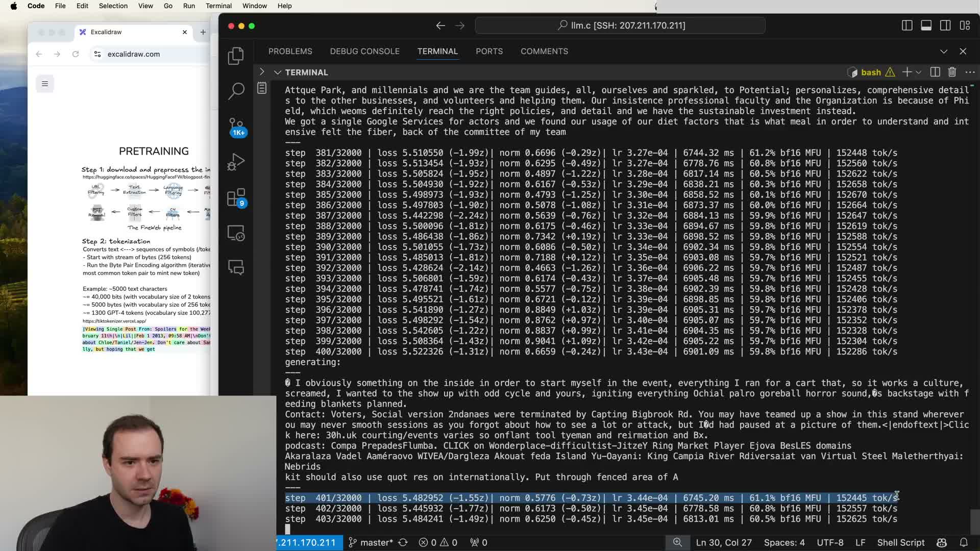Toggle the bottom panel layout button
Viewport: 980px width, 551px height.
pyautogui.click(x=926, y=26)
